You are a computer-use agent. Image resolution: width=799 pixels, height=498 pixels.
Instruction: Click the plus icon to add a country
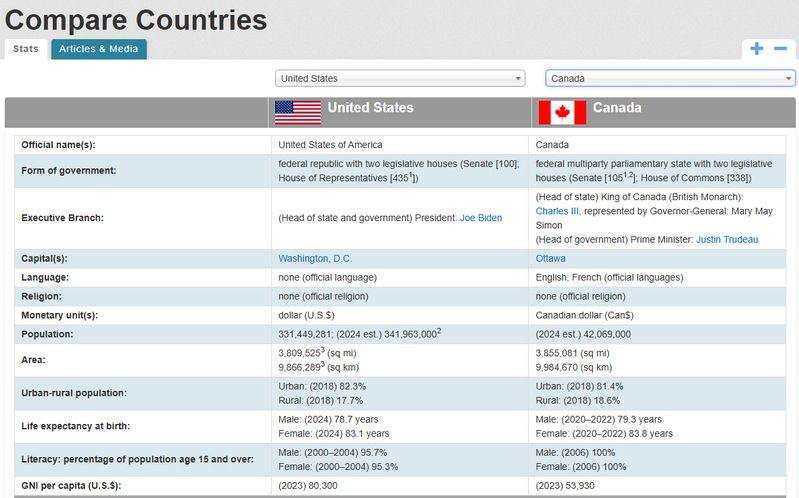pos(757,49)
